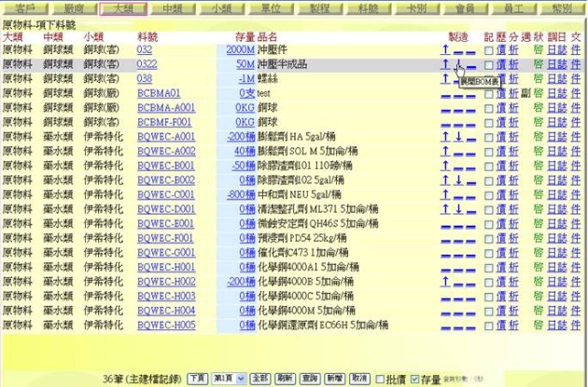
Task: Click the up arrow icon in row 032
Action: [x=445, y=49]
